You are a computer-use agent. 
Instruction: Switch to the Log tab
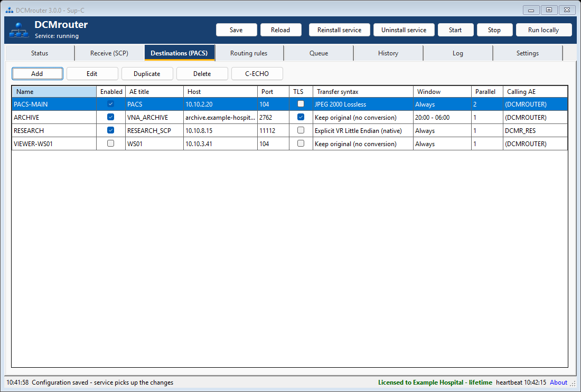pyautogui.click(x=457, y=53)
